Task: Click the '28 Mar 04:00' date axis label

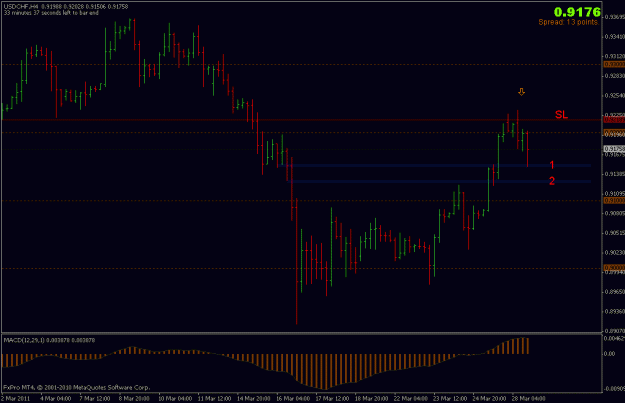Action: click(529, 398)
